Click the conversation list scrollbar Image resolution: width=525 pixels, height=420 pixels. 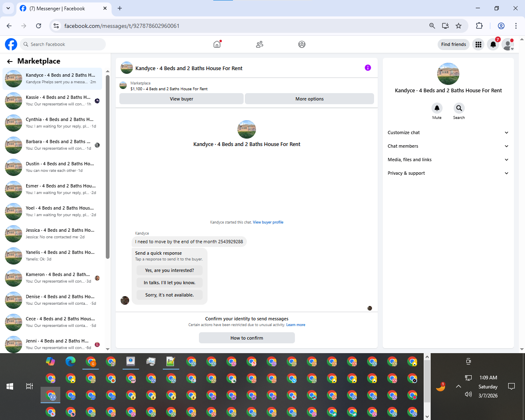click(107, 167)
